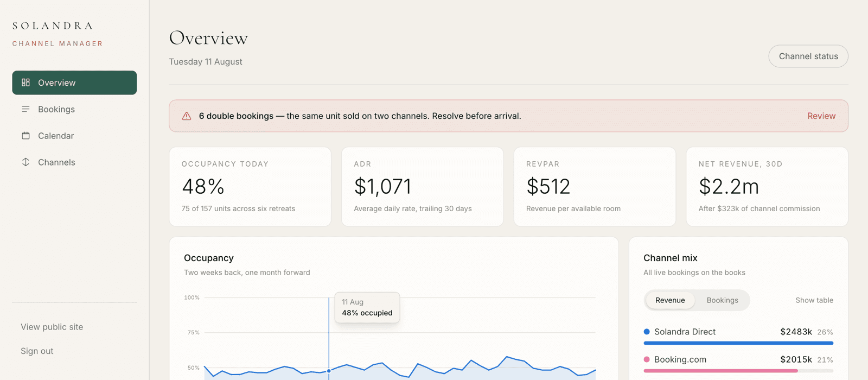This screenshot has height=380, width=868.
Task: Click the Calendar icon in sidebar
Action: pos(25,136)
